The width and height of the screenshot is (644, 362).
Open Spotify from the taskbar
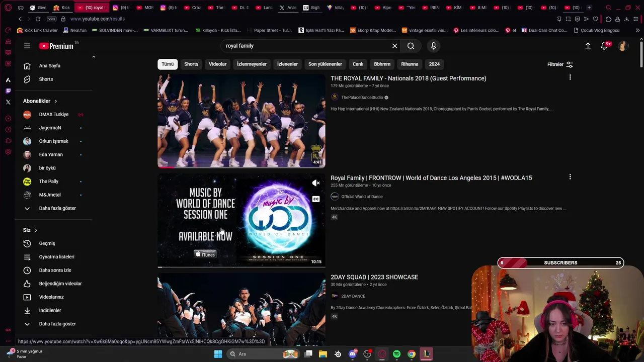(x=396, y=354)
